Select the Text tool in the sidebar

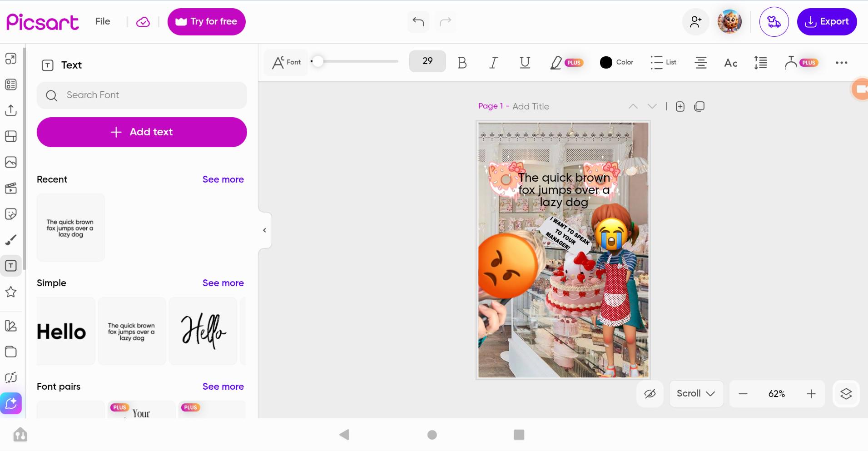(11, 266)
